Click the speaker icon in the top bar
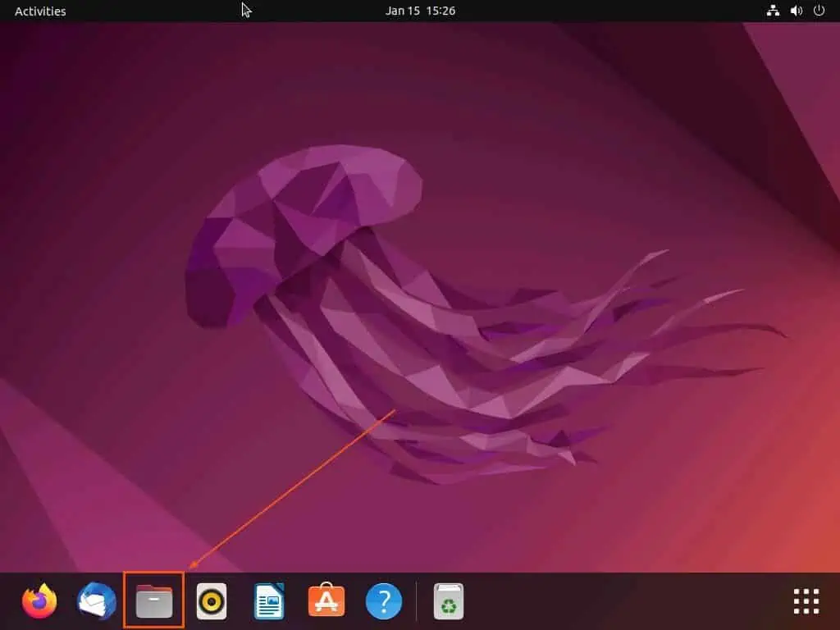Image resolution: width=840 pixels, height=630 pixels. (795, 11)
